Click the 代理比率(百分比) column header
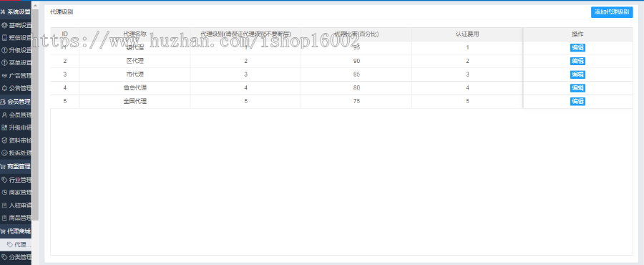The width and height of the screenshot is (644, 265). 356,34
